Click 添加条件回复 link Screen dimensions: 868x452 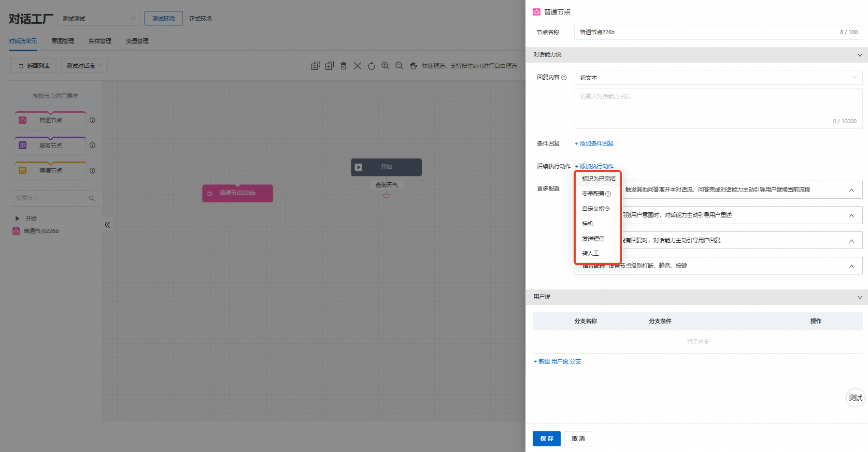(594, 143)
